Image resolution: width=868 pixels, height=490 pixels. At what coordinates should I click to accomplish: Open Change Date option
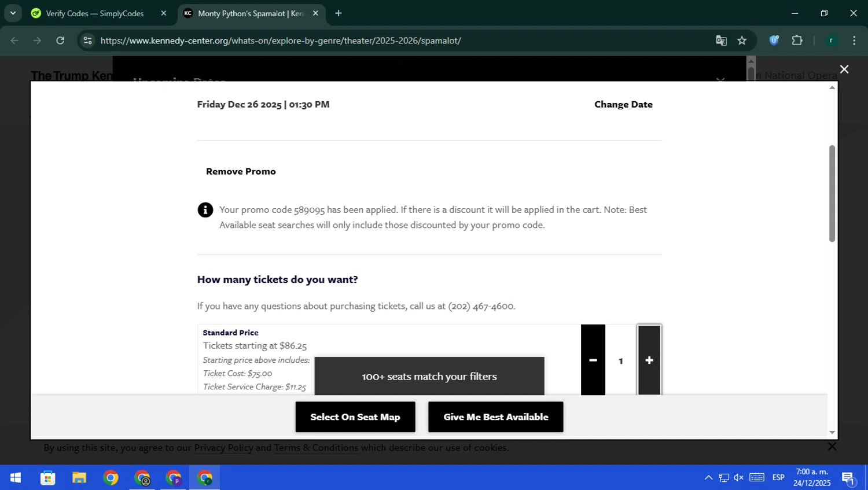[623, 104]
